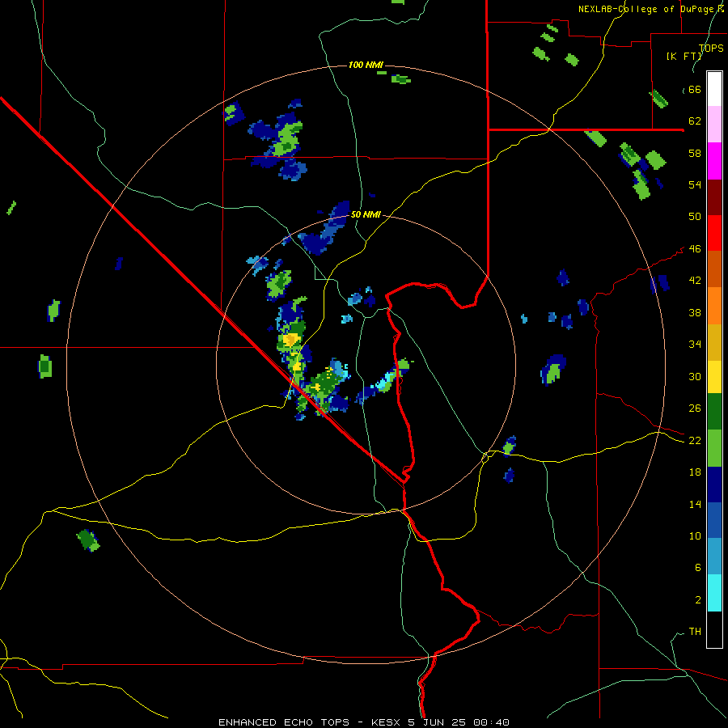Viewport: 728px width, 728px height.
Task: Click the "TOPS" legend heading
Action: point(711,49)
